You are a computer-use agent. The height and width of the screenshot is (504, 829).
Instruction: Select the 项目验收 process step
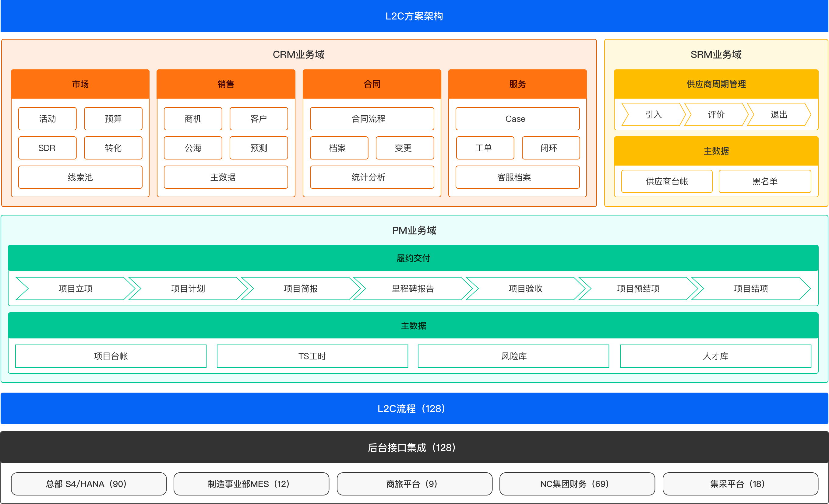point(526,289)
